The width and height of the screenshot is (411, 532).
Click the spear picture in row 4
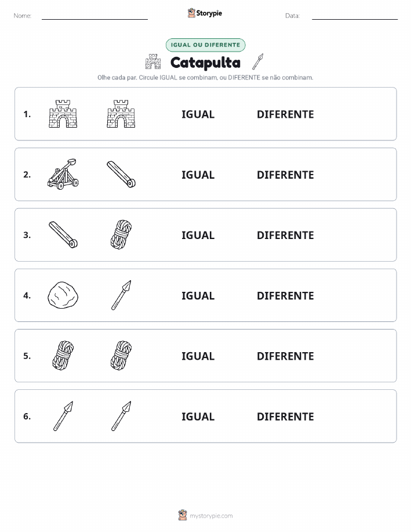point(121,295)
